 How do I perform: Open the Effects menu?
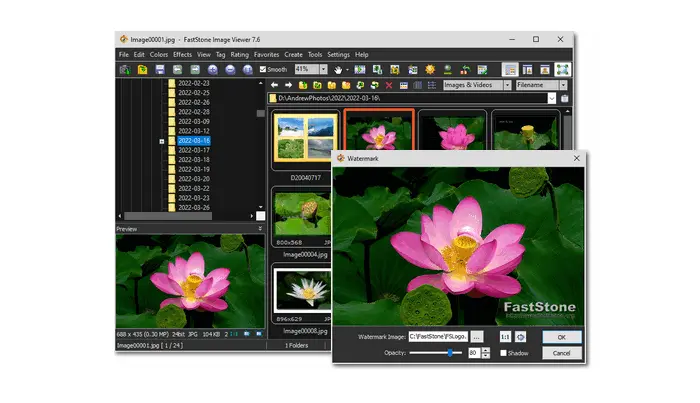coord(182,54)
